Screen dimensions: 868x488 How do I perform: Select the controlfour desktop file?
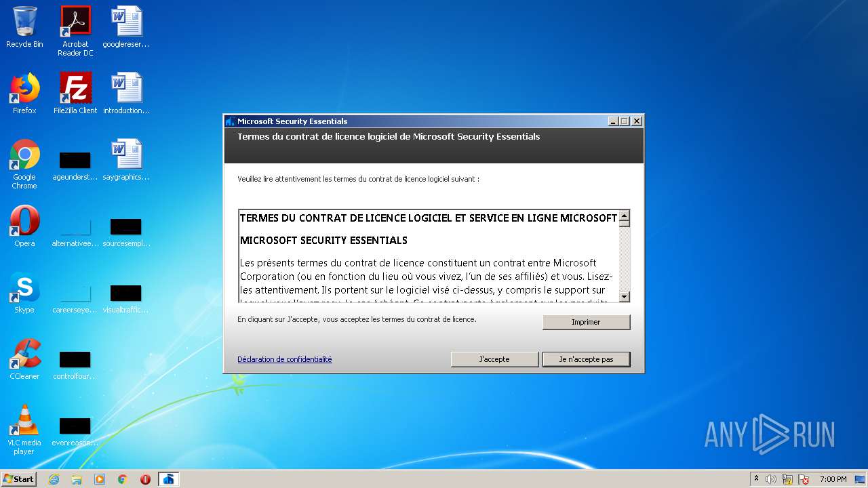(75, 363)
